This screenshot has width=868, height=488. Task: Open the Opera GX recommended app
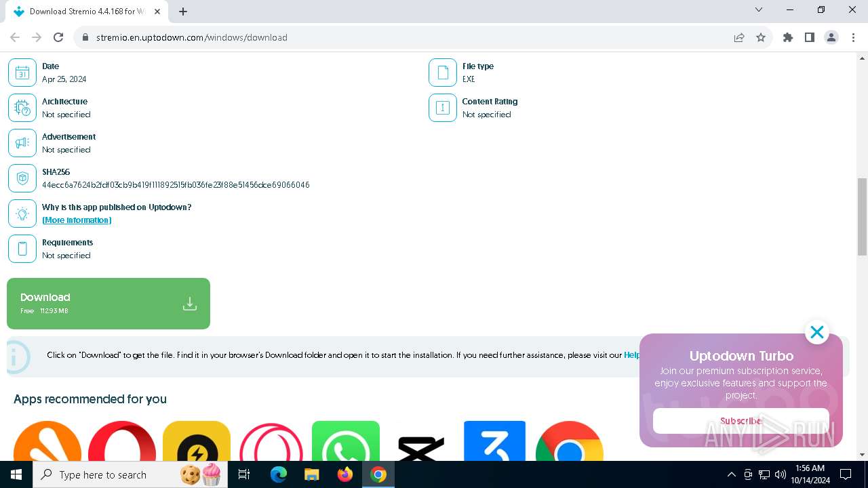tap(271, 441)
